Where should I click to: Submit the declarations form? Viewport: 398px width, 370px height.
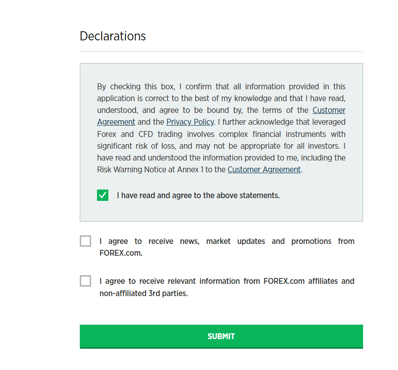[221, 336]
